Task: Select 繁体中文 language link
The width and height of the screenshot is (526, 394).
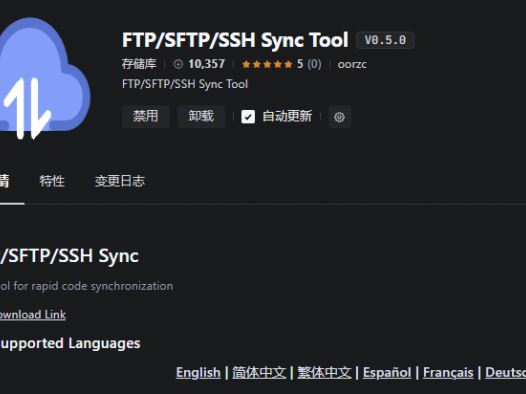Action: click(x=324, y=373)
